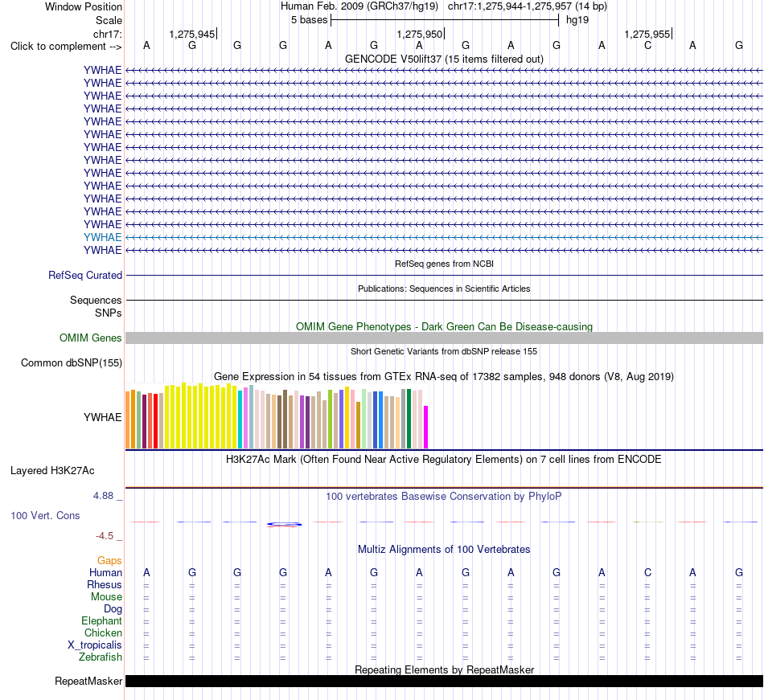The width and height of the screenshot is (764, 700).
Task: Click the chr17: base position label
Action: [x=107, y=34]
